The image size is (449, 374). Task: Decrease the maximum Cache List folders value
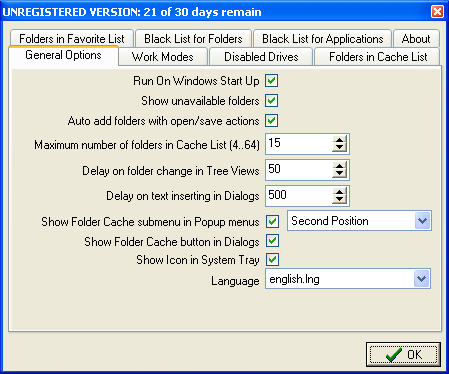click(340, 148)
